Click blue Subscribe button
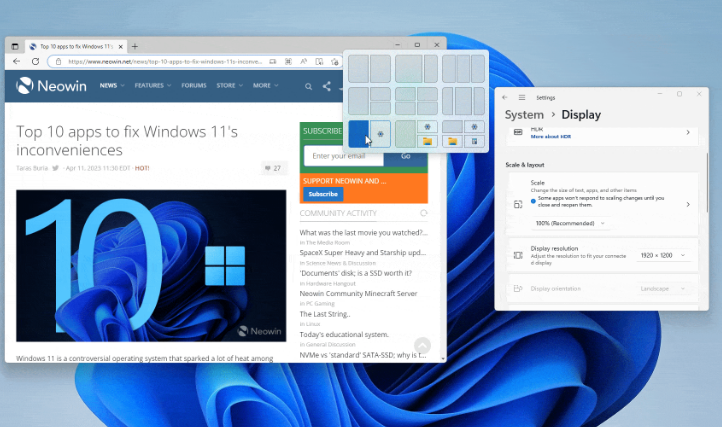 point(323,194)
